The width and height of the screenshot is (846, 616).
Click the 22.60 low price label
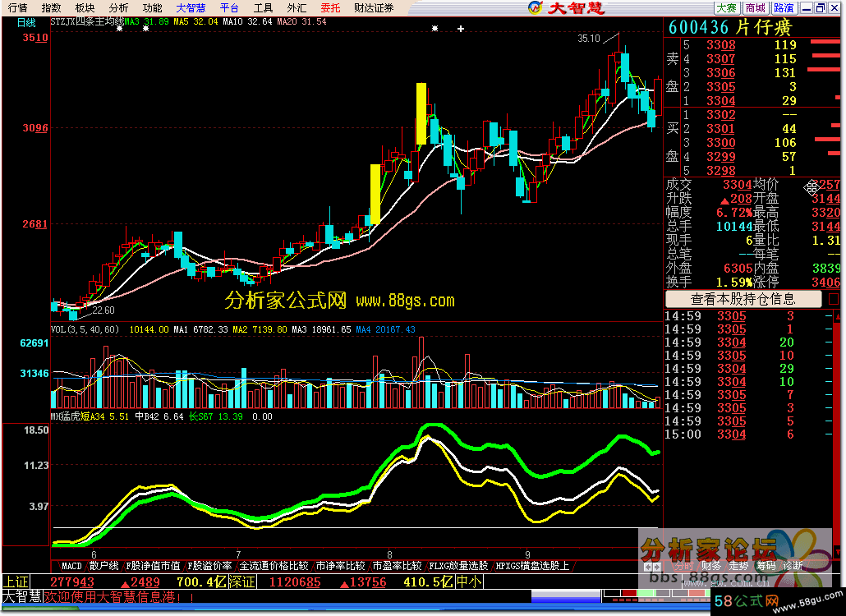point(103,310)
